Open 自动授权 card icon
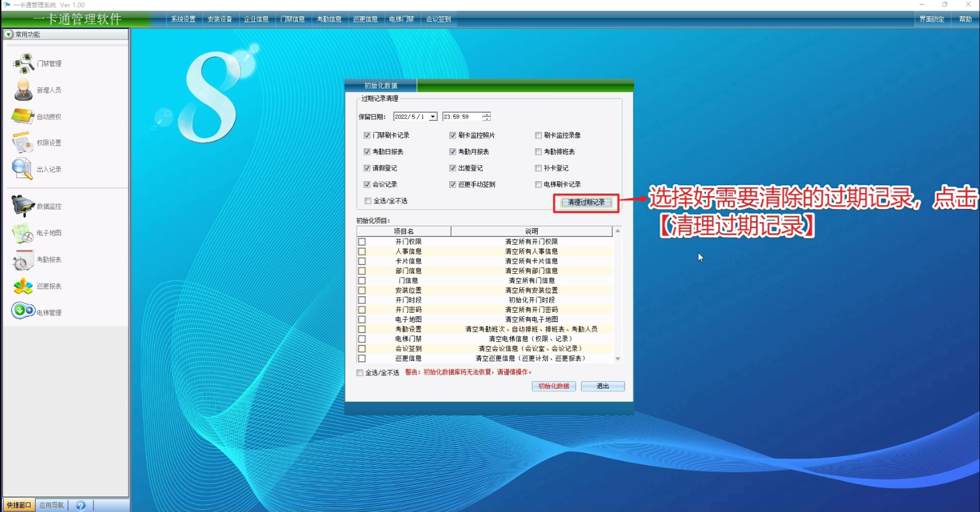 tap(23, 116)
